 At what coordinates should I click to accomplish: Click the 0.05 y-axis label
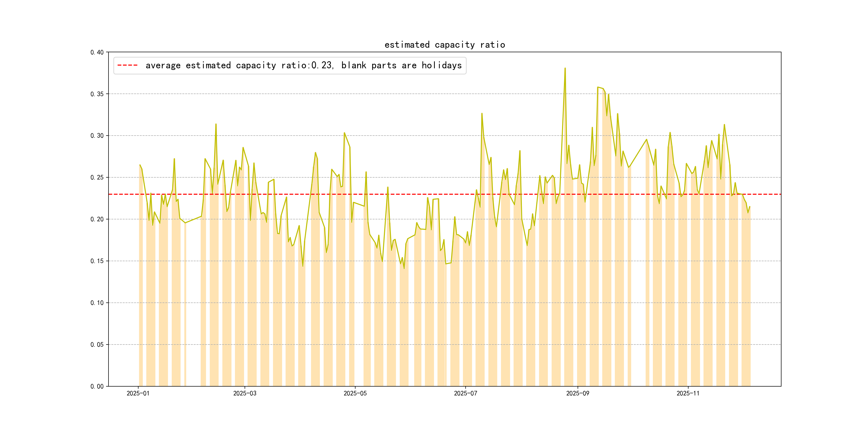click(97, 345)
